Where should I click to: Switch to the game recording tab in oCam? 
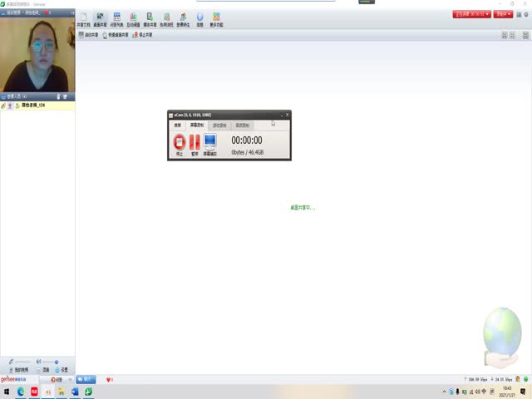pyautogui.click(x=219, y=125)
